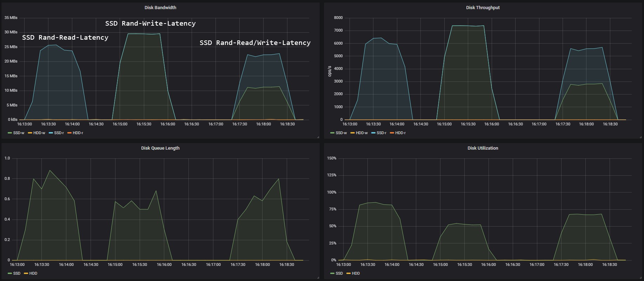Open the Disk Utilization panel title menu
This screenshot has width=644, height=281.
tap(483, 148)
